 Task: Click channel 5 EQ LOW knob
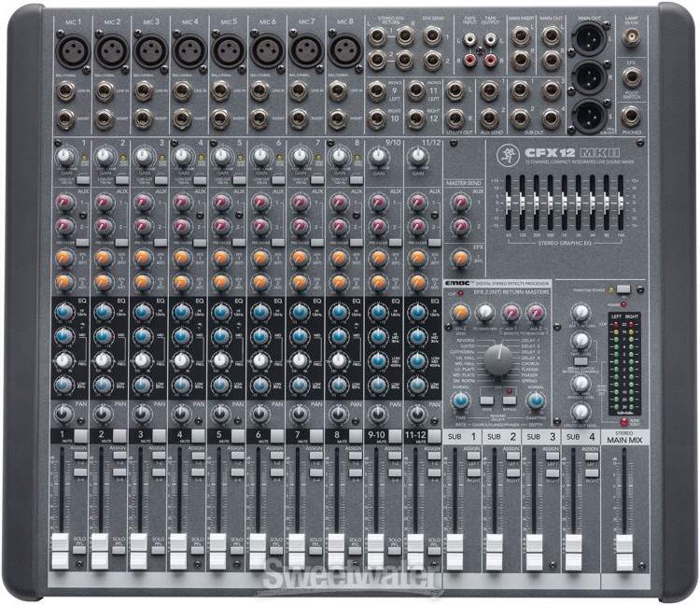pyautogui.click(x=221, y=384)
